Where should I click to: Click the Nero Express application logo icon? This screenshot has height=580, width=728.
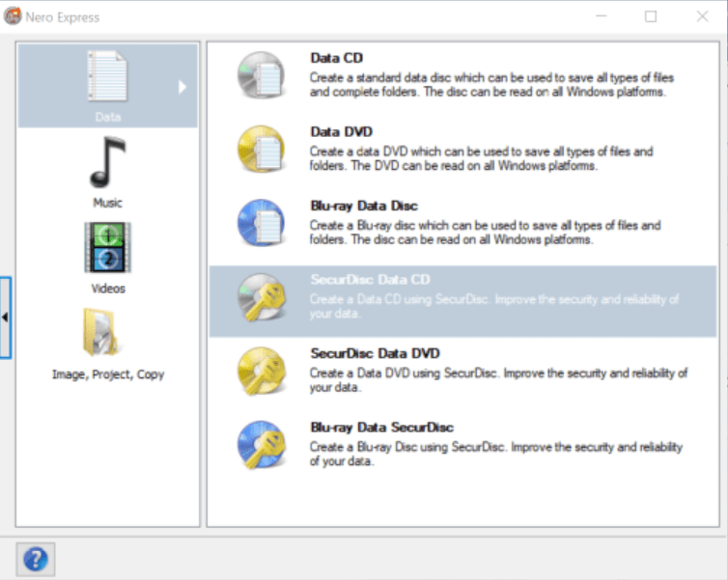[x=13, y=16]
